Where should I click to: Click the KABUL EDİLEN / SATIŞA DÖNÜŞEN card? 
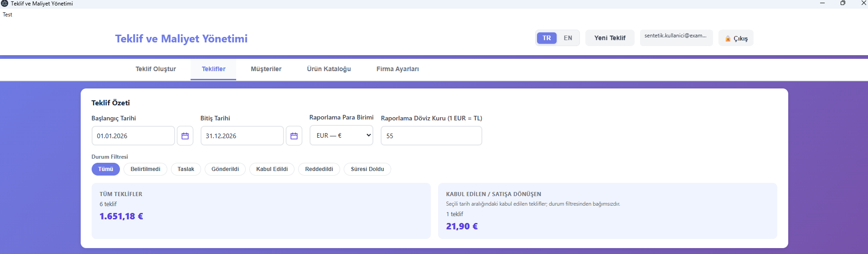pyautogui.click(x=608, y=211)
